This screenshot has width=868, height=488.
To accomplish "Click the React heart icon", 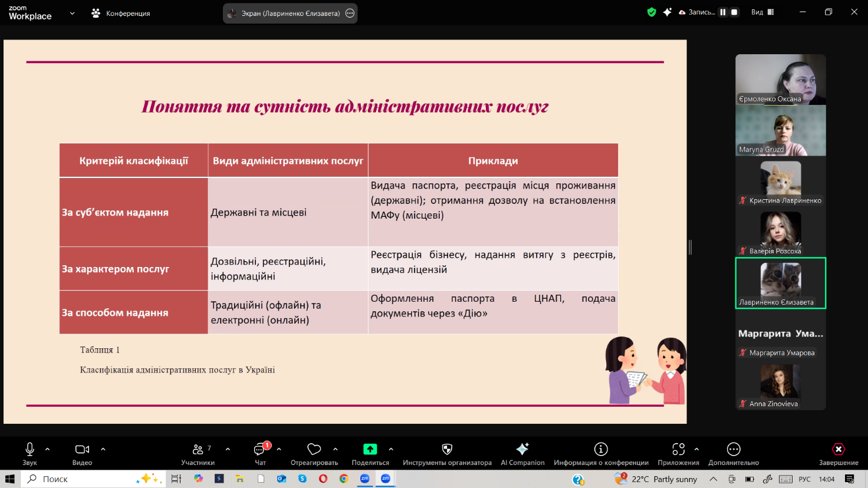I will pyautogui.click(x=314, y=450).
